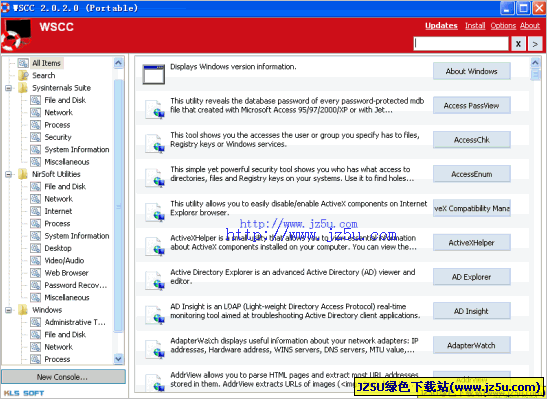Click the About Windows row window icon
The image size is (547, 399).
[153, 74]
